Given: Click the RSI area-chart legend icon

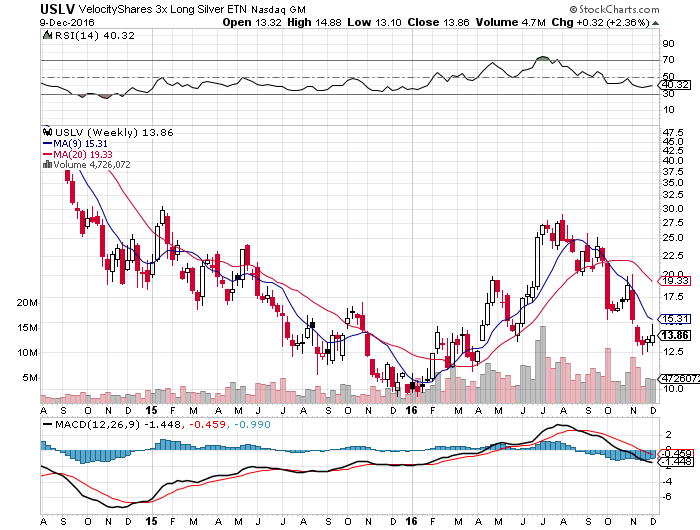Looking at the screenshot, I should pyautogui.click(x=47, y=35).
